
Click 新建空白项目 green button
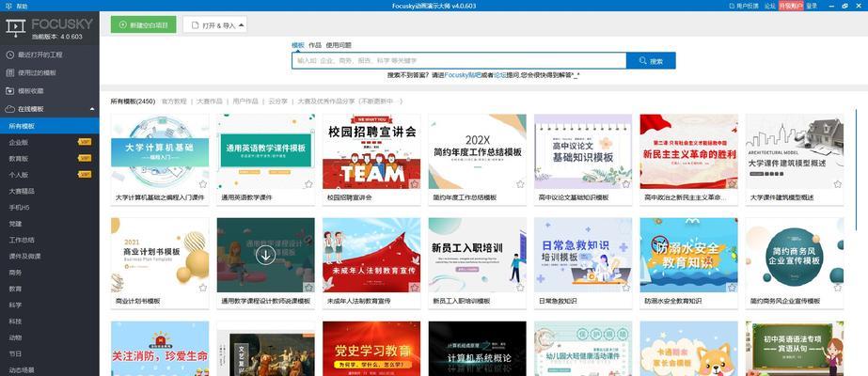coord(143,24)
